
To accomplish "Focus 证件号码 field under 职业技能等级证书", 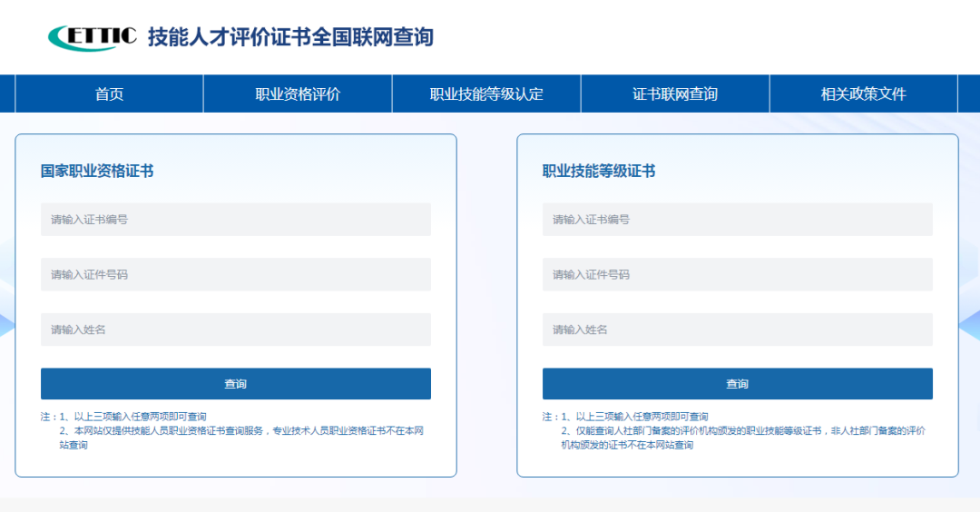I will (x=738, y=274).
